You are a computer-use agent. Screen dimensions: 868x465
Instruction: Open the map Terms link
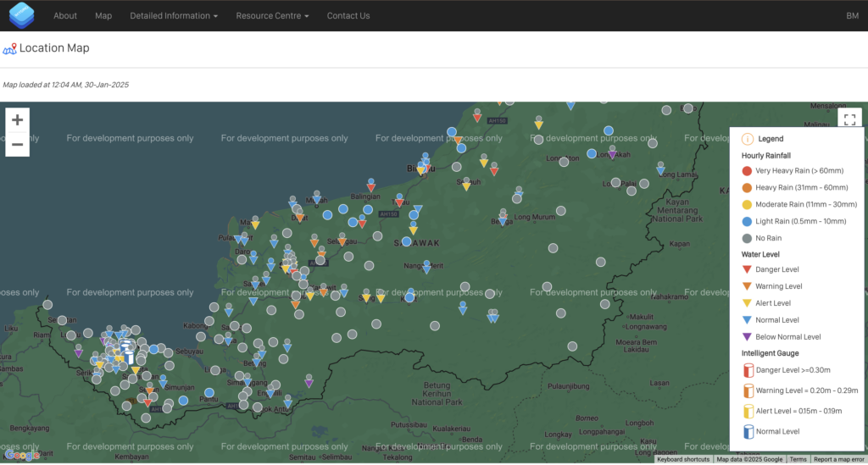[798, 459]
